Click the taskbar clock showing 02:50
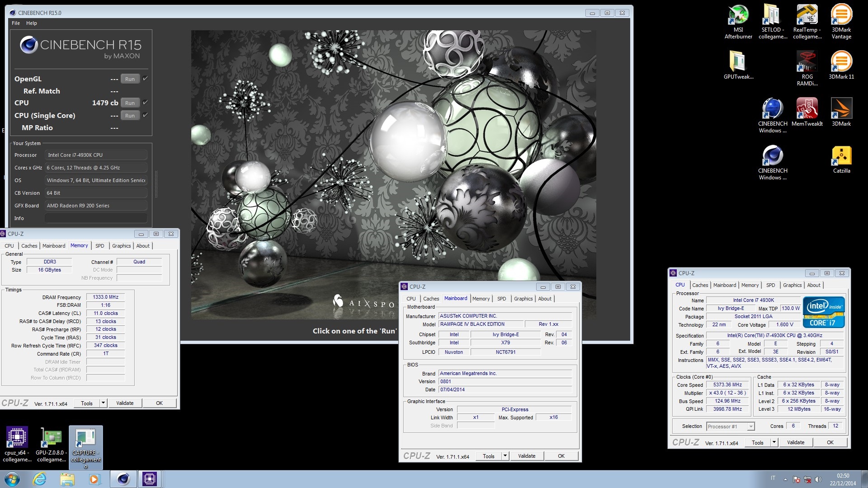The width and height of the screenshot is (868, 488). point(843,479)
